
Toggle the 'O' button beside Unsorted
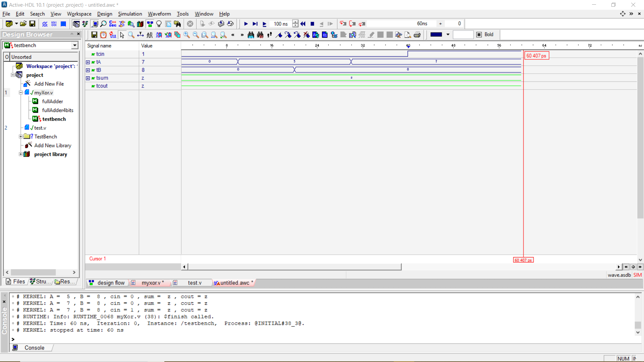coord(7,57)
